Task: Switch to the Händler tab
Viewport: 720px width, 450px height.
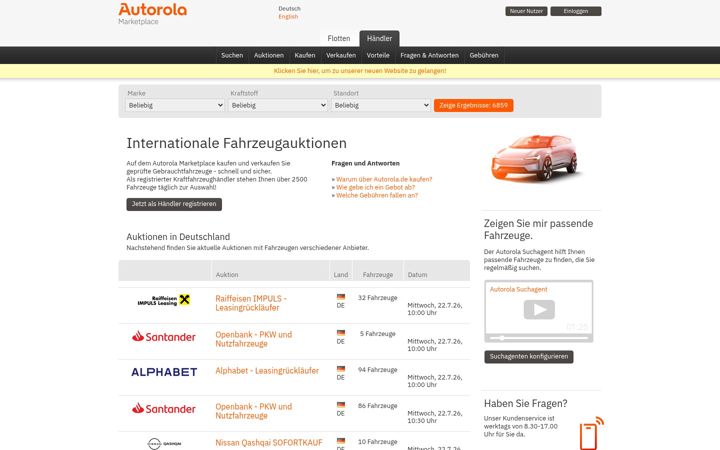Action: tap(379, 39)
